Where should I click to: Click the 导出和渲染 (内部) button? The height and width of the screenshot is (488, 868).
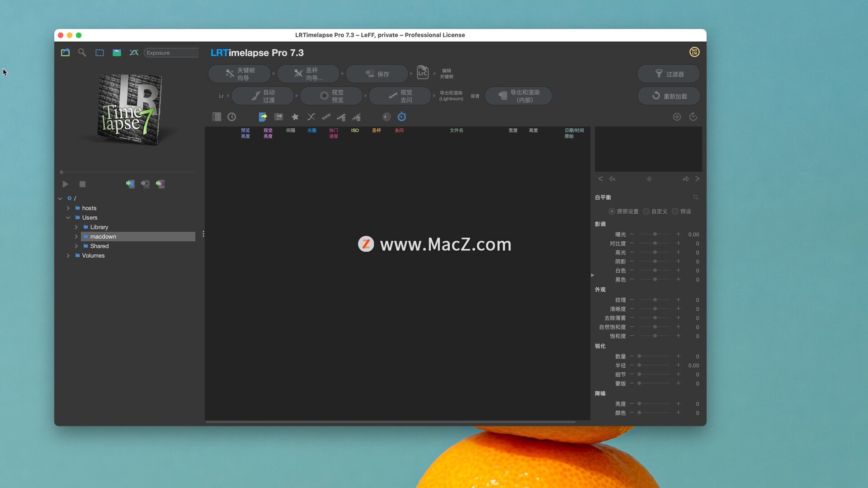pos(519,96)
